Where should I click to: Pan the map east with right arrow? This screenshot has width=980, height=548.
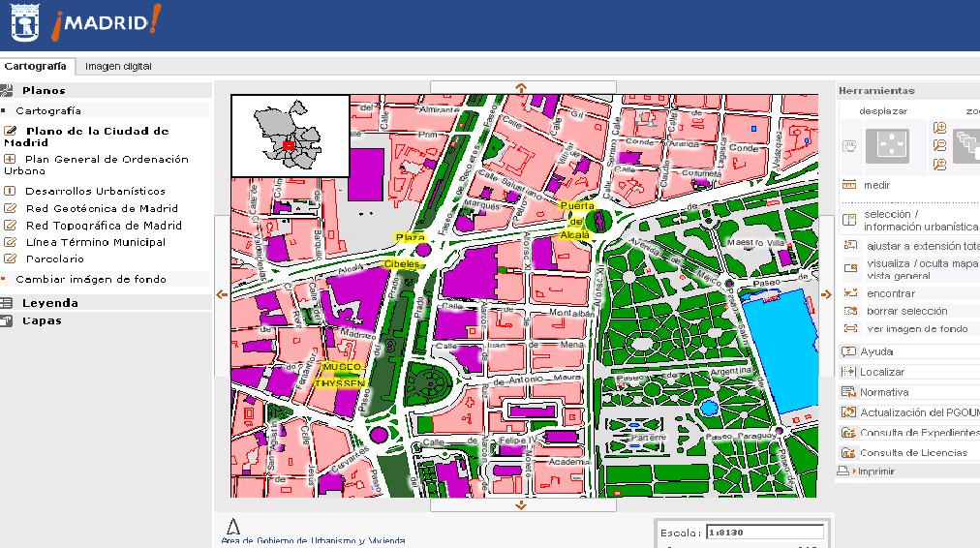pyautogui.click(x=826, y=294)
